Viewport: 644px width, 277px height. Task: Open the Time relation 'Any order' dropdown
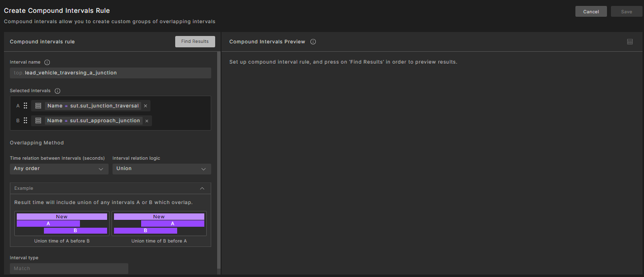[x=59, y=169]
